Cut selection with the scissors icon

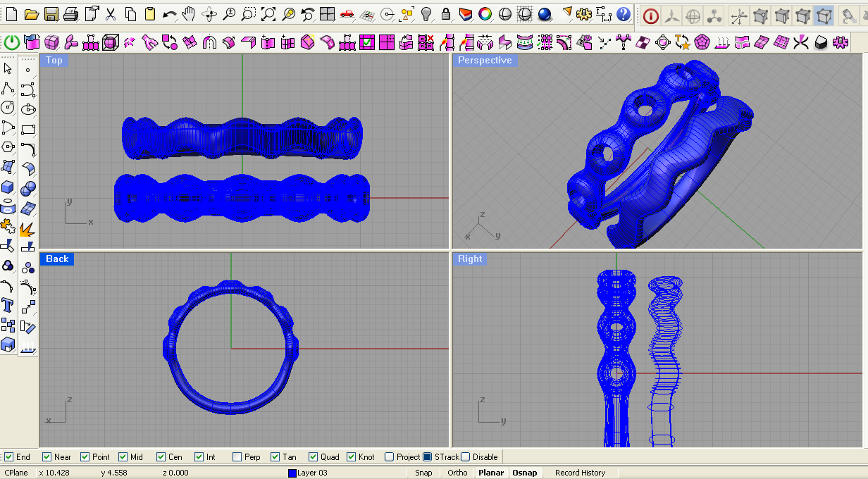pyautogui.click(x=111, y=13)
